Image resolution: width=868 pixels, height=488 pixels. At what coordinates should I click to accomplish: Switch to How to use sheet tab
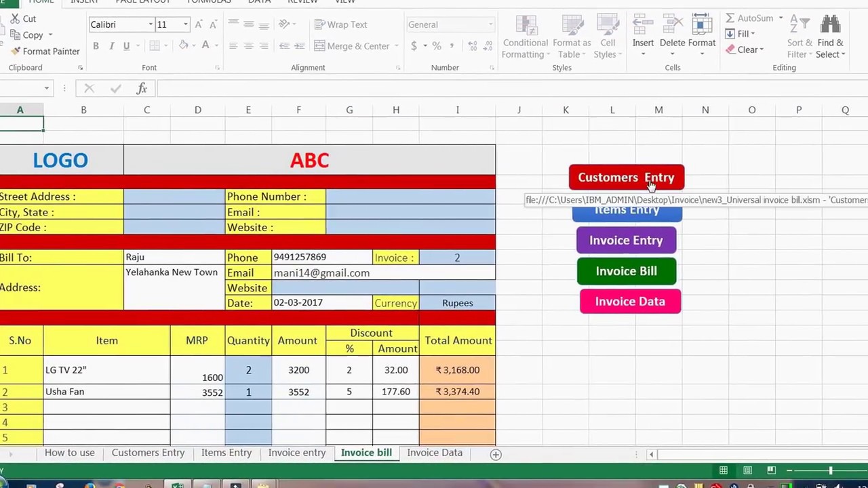[x=70, y=453]
